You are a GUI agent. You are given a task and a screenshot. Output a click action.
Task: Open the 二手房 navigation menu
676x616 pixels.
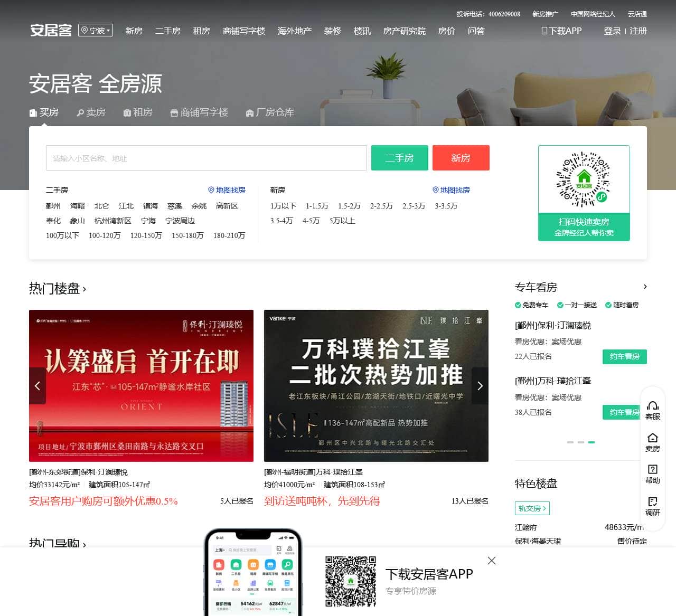point(168,31)
